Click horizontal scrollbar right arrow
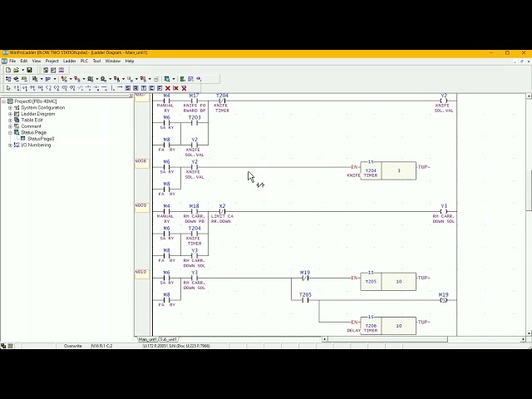This screenshot has width=532, height=399. (523, 339)
